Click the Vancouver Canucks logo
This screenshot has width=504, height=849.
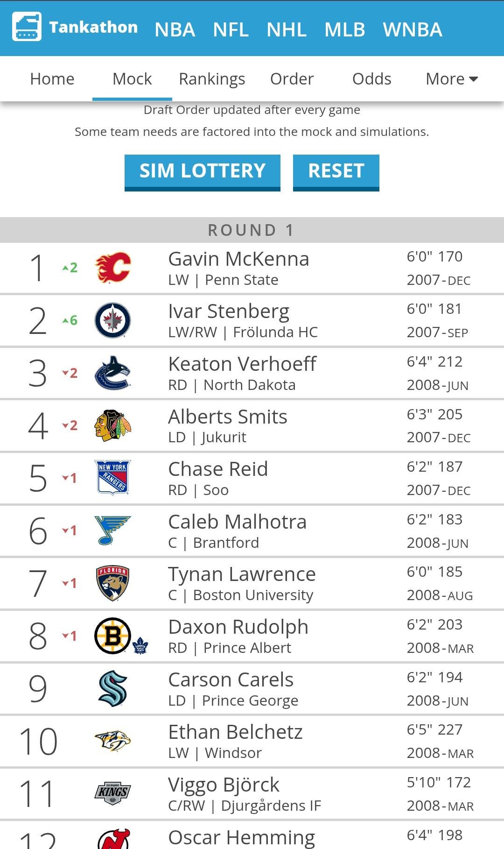(112, 373)
